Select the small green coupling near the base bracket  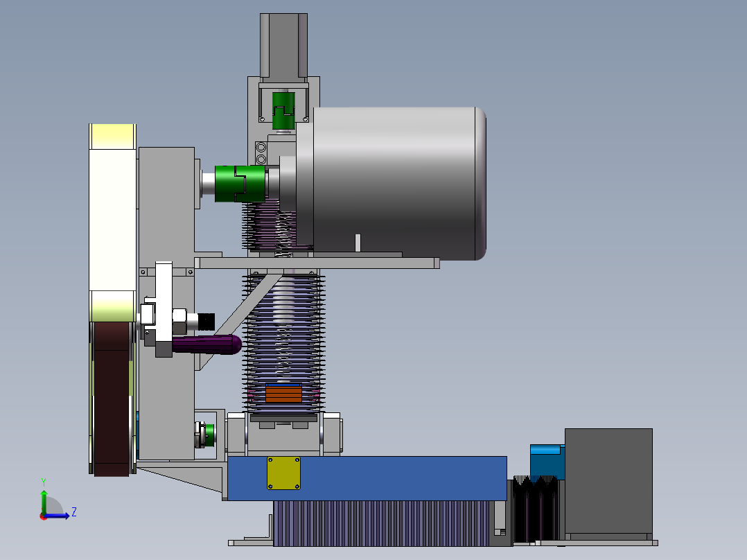pyautogui.click(x=209, y=435)
